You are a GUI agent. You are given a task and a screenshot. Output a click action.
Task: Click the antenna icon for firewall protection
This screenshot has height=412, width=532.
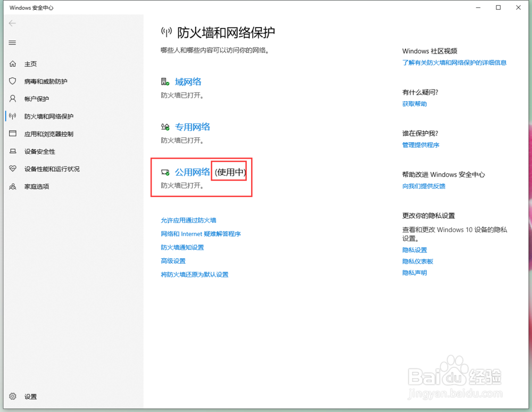tap(13, 116)
